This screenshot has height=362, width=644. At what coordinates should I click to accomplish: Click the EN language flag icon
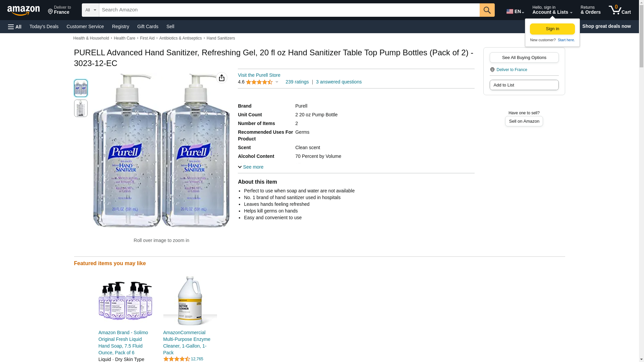click(x=510, y=11)
